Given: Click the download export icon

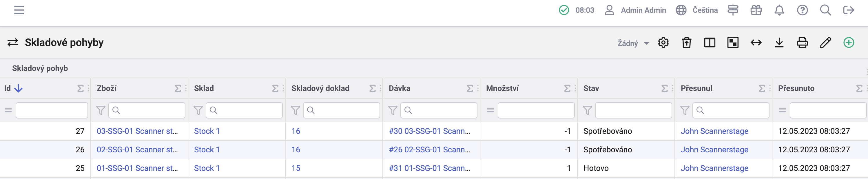Looking at the screenshot, I should coord(779,43).
